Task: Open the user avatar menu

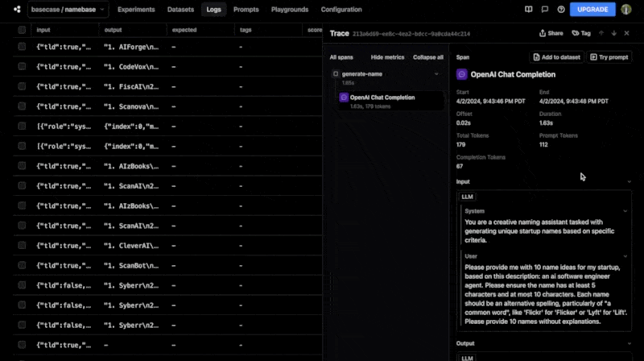Action: pyautogui.click(x=626, y=9)
